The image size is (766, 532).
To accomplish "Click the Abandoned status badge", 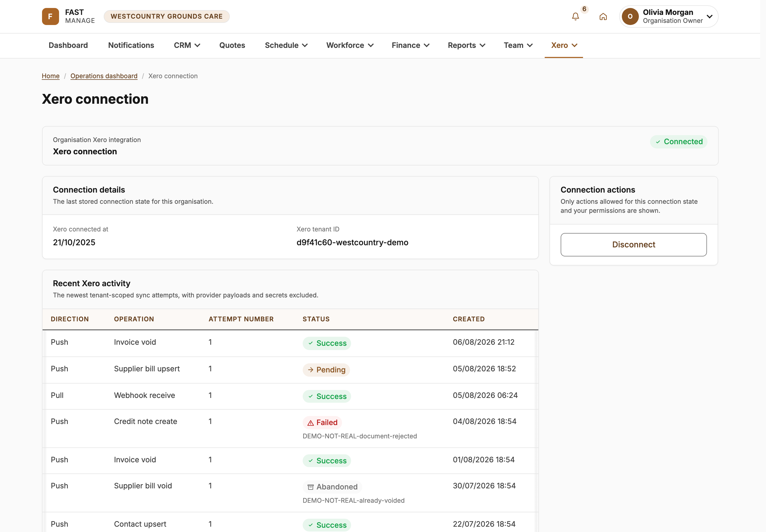I will [x=332, y=487].
